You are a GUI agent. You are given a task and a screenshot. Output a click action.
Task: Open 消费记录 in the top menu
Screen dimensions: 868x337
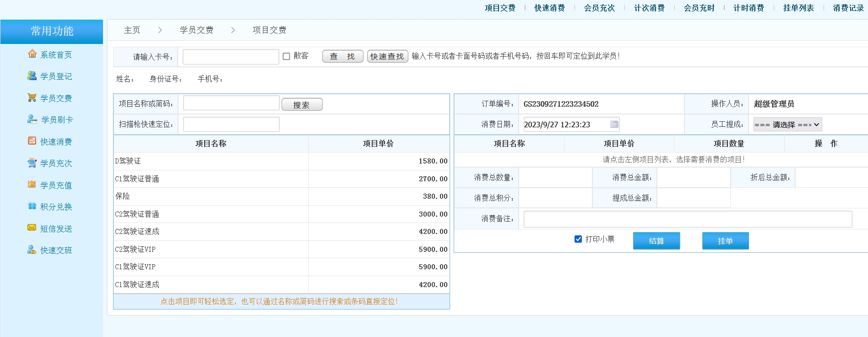[x=848, y=8]
